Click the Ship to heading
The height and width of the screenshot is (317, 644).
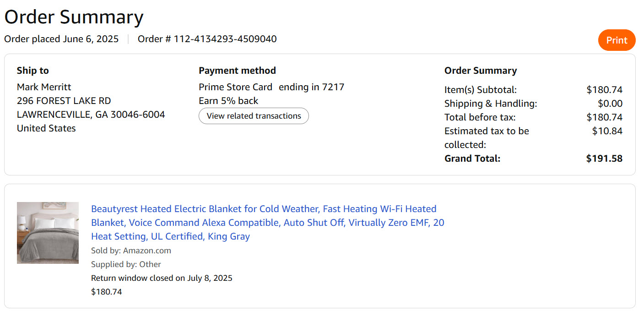click(x=33, y=71)
